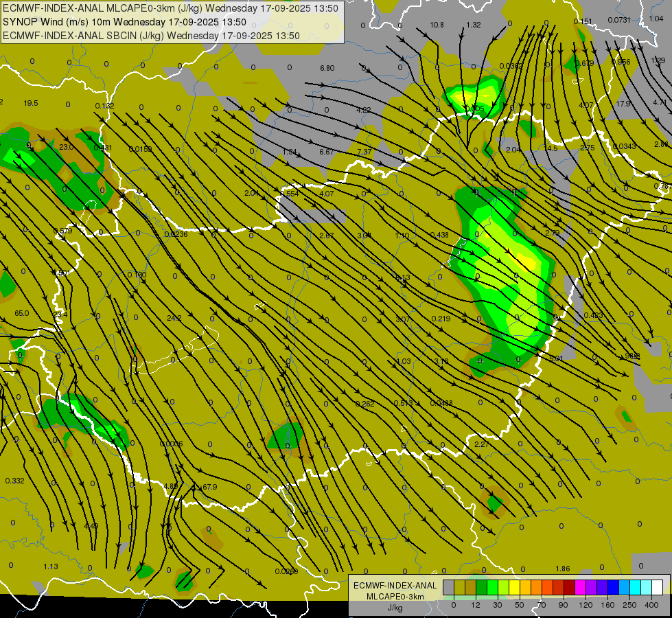Click the 6.67 value on the map

click(x=327, y=152)
